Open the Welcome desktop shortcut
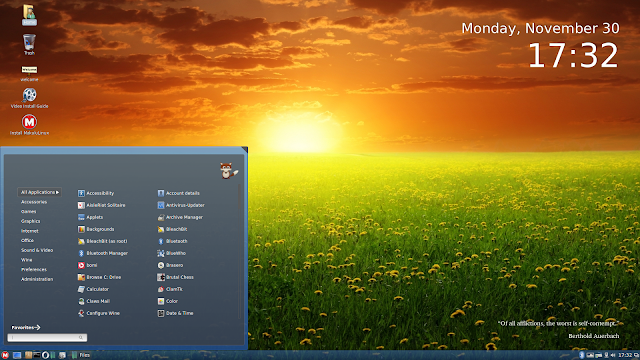This screenshot has width=640, height=360. (x=29, y=73)
